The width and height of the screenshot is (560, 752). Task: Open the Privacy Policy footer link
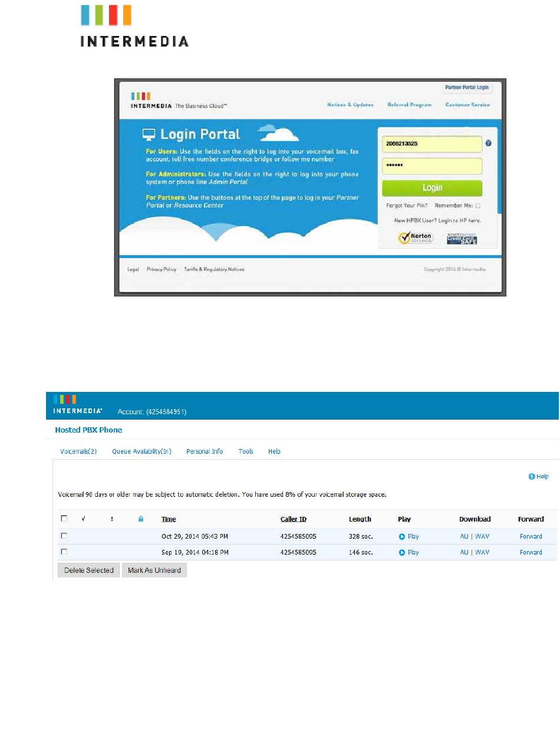pos(162,269)
